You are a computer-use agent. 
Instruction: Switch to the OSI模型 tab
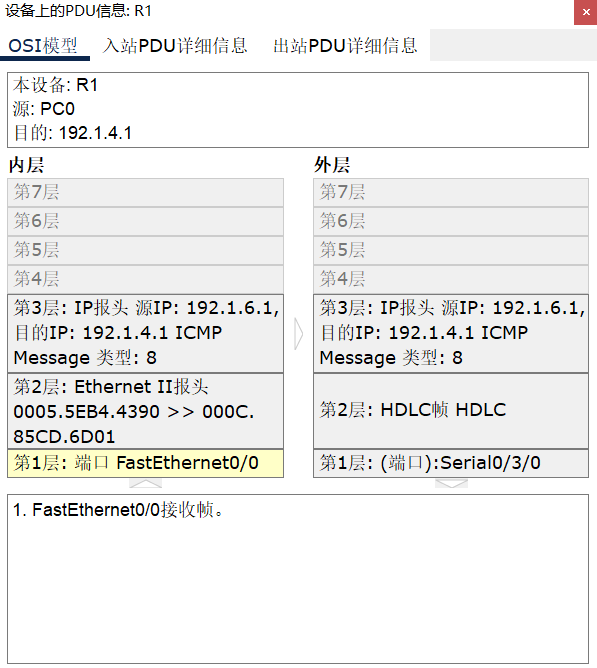44,45
